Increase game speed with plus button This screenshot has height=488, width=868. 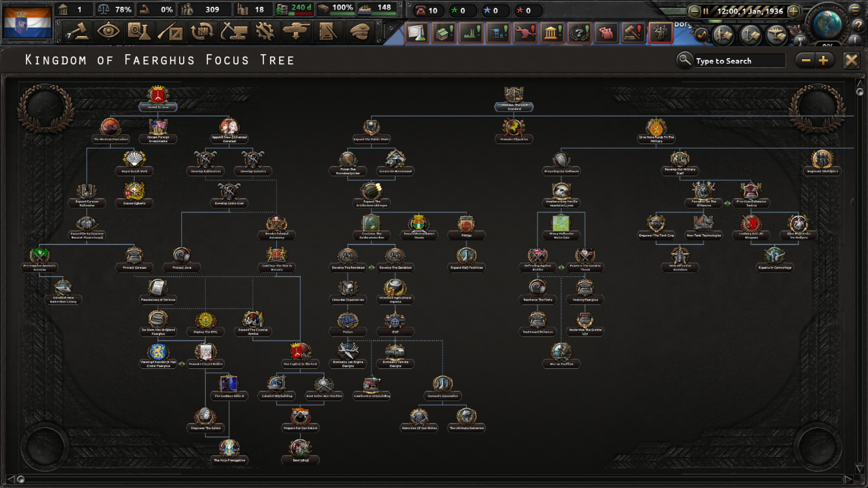[x=793, y=11]
